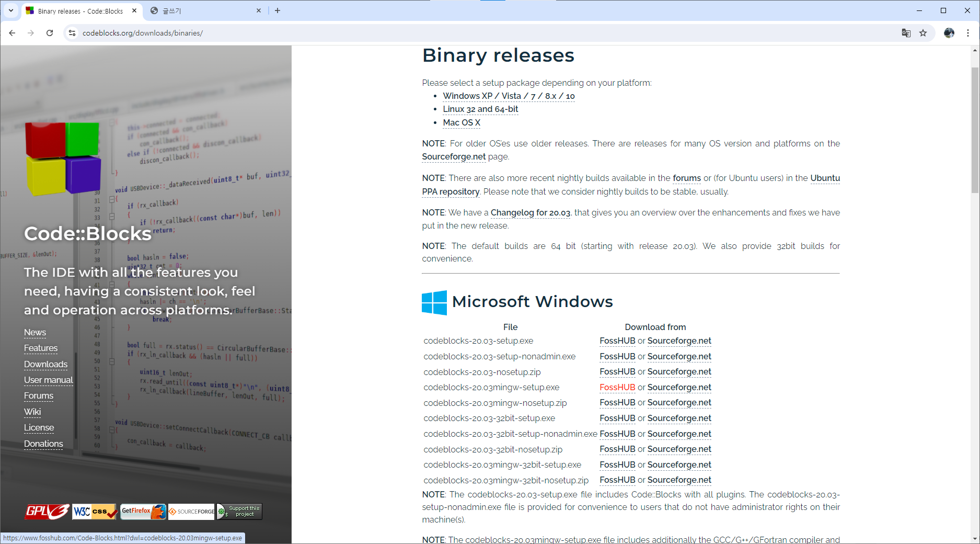Click the GPL3 badge
This screenshot has height=544, width=980.
[x=47, y=512]
